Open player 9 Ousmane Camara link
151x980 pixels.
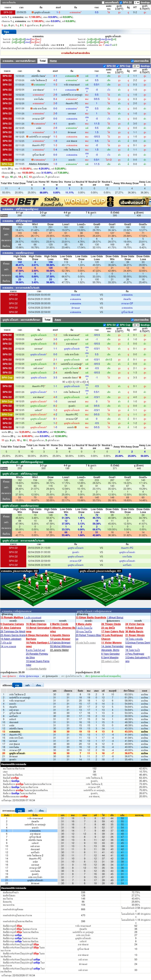pyautogui.click(x=12, y=624)
